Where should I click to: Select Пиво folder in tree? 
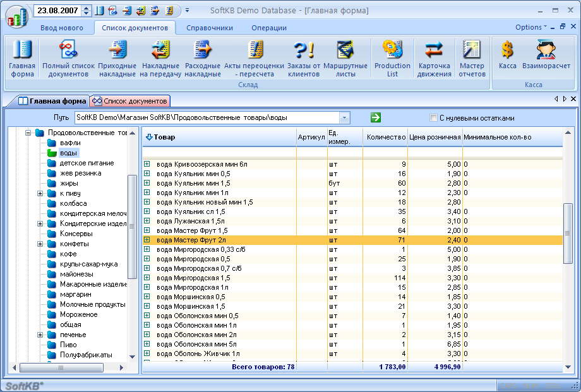tap(68, 345)
